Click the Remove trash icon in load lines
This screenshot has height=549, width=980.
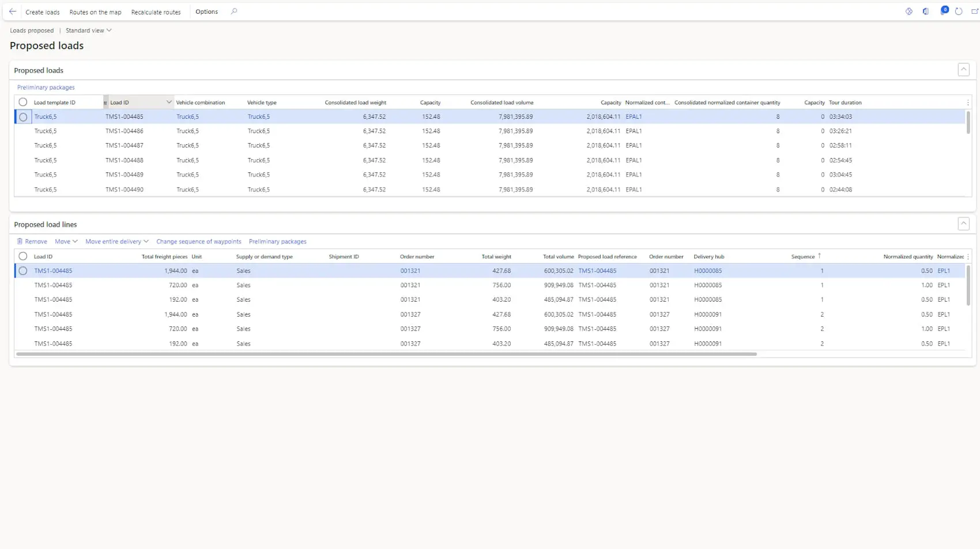pos(20,242)
